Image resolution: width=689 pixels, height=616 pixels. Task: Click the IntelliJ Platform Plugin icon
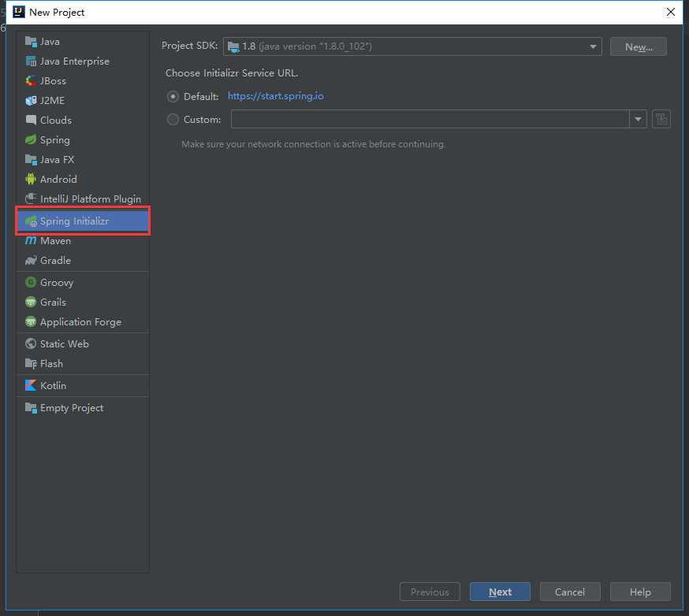tap(31, 199)
